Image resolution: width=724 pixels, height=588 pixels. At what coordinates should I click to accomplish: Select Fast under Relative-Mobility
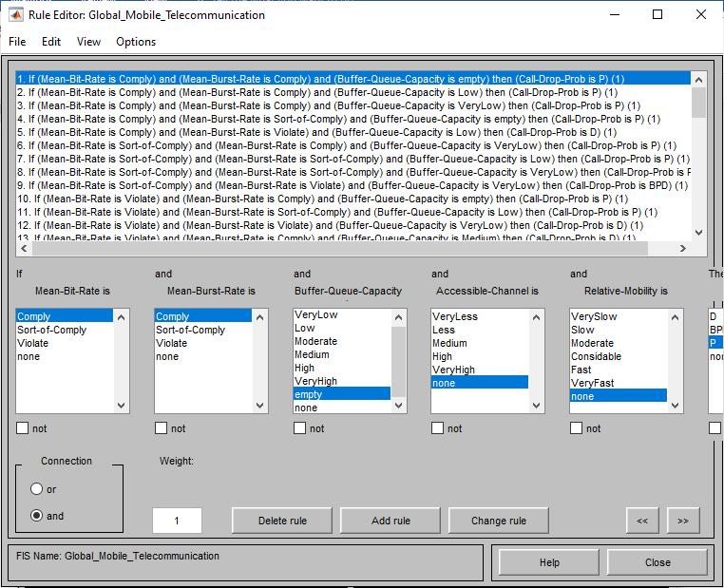tap(619, 370)
